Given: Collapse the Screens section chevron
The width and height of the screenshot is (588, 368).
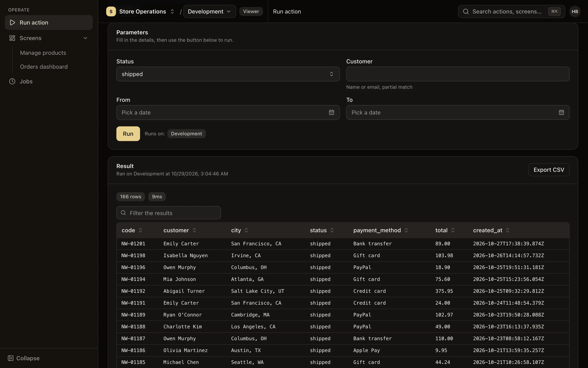Looking at the screenshot, I should pyautogui.click(x=85, y=38).
